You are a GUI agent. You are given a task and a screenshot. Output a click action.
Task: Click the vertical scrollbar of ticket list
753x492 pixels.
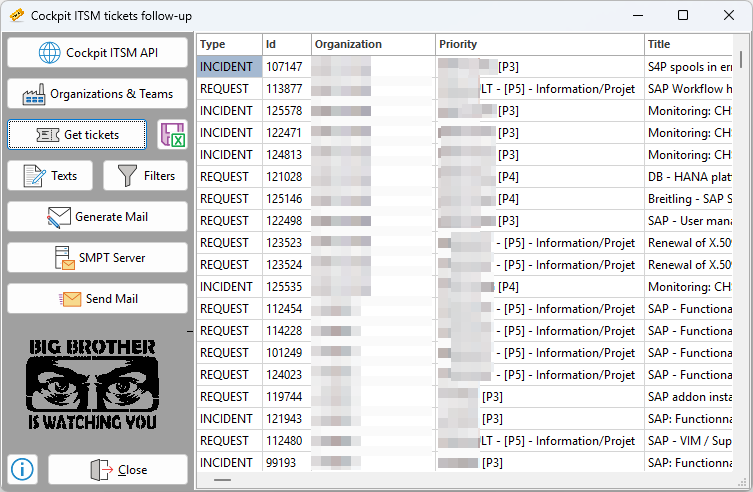point(741,250)
